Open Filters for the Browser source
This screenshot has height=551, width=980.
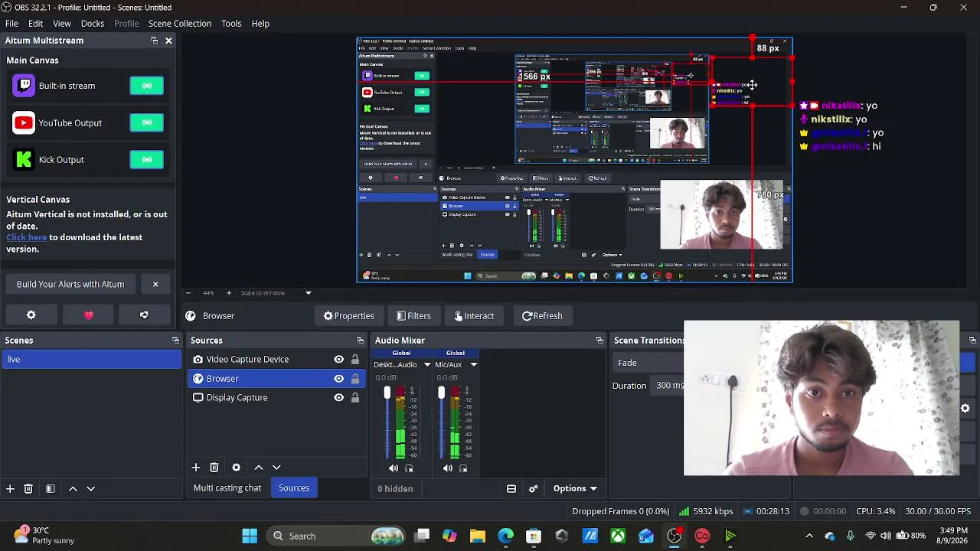pos(413,315)
